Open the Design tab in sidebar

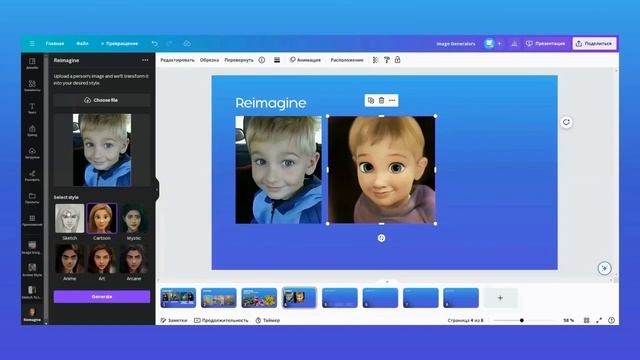(x=32, y=63)
